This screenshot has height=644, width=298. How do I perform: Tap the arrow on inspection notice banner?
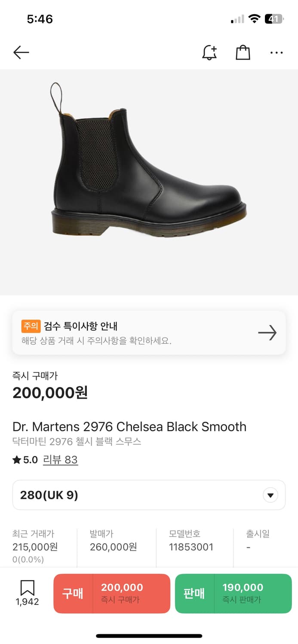coord(267,333)
